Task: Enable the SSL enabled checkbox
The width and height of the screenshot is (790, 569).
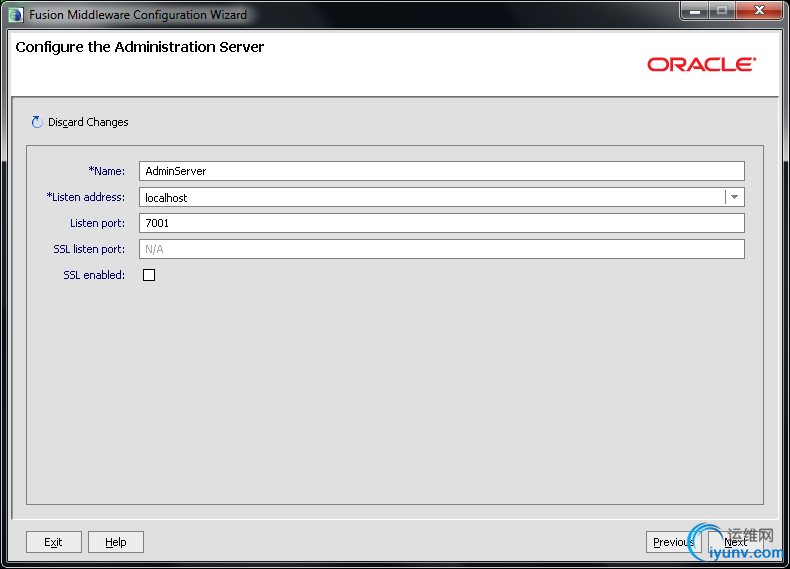Action: tap(149, 275)
